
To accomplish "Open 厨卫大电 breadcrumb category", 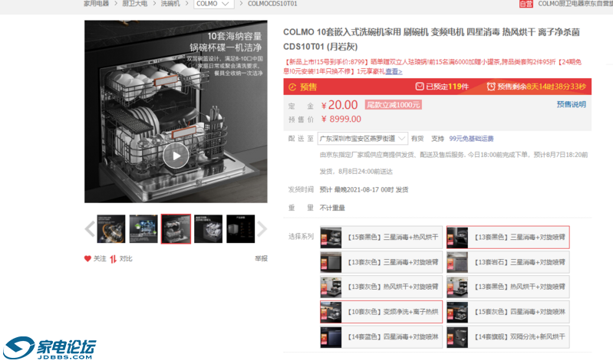I will click(x=133, y=4).
